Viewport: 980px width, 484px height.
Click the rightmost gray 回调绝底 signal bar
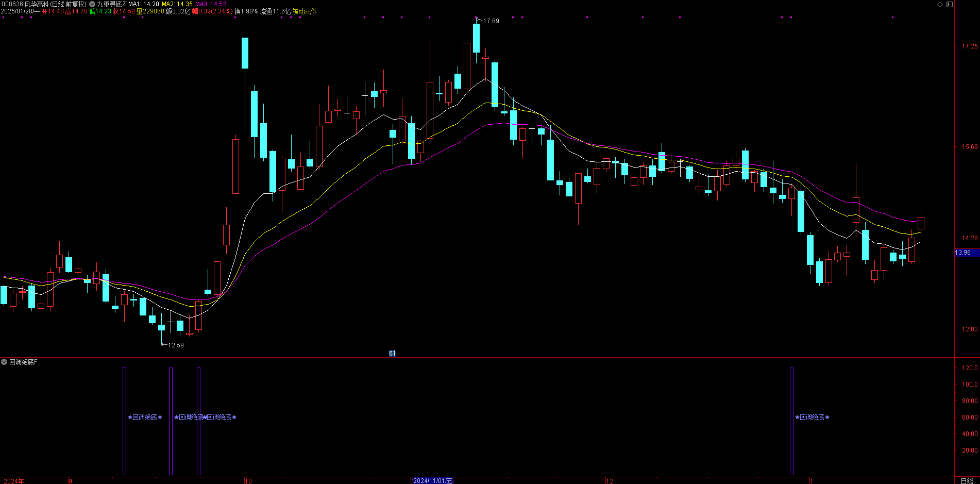pyautogui.click(x=791, y=421)
